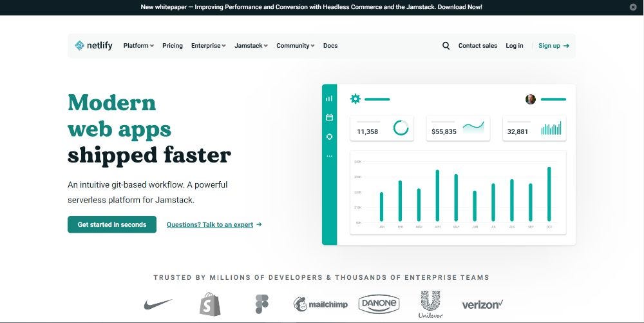Close the whitepaper announcement banner
Image resolution: width=644 pixels, height=323 pixels.
click(633, 7)
